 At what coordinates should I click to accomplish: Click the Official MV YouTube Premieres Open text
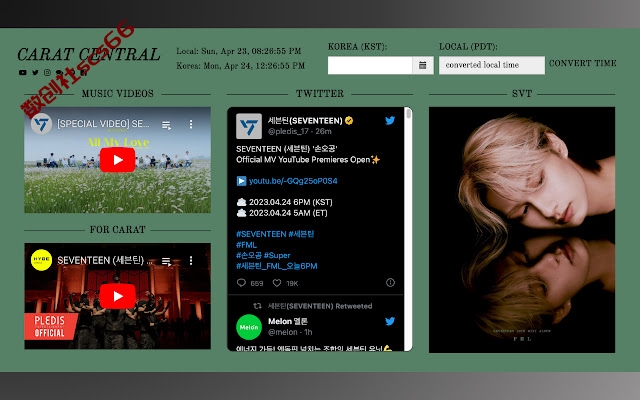coord(308,160)
